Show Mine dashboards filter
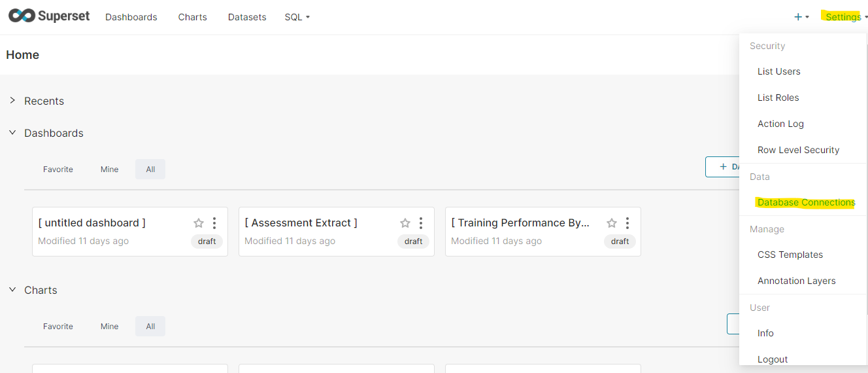Viewport: 868px width, 373px height. 110,169
